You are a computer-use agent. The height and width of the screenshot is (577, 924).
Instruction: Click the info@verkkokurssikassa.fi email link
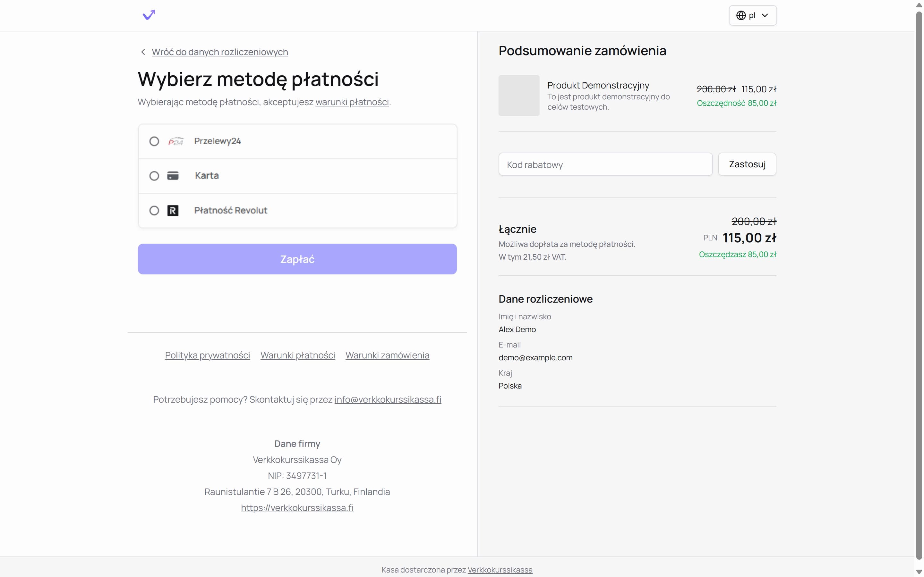tap(388, 399)
